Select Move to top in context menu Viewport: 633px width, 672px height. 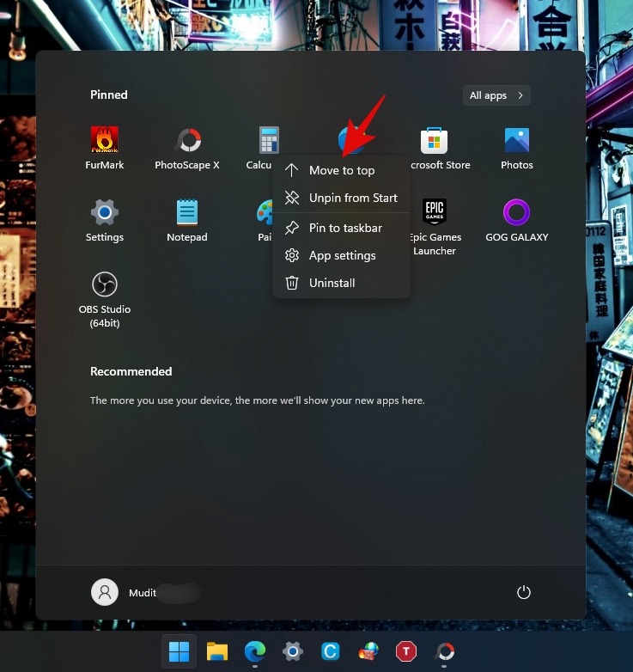(x=341, y=170)
